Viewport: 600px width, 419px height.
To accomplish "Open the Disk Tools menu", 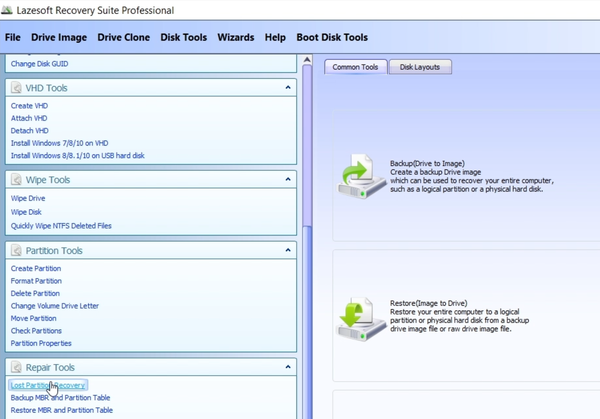I will [184, 37].
